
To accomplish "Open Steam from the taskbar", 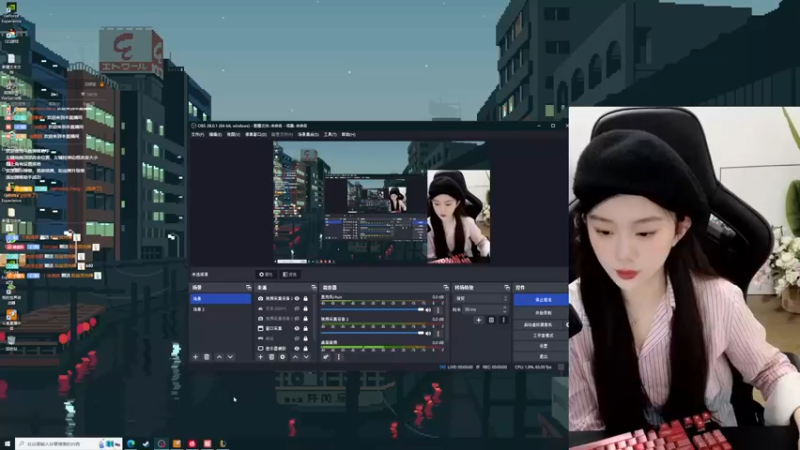I will tap(146, 443).
